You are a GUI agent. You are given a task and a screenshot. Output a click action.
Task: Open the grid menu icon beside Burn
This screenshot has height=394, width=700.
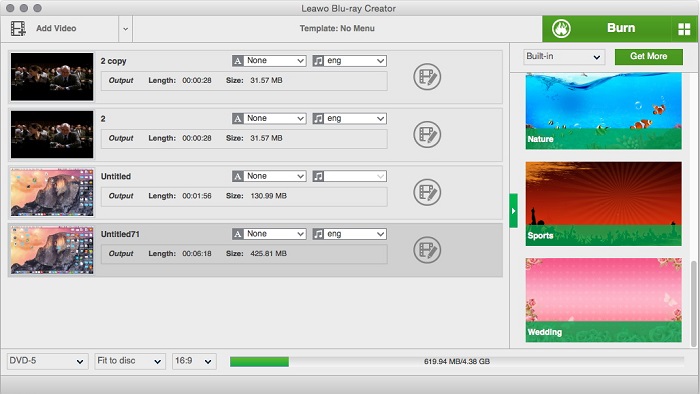click(x=684, y=29)
